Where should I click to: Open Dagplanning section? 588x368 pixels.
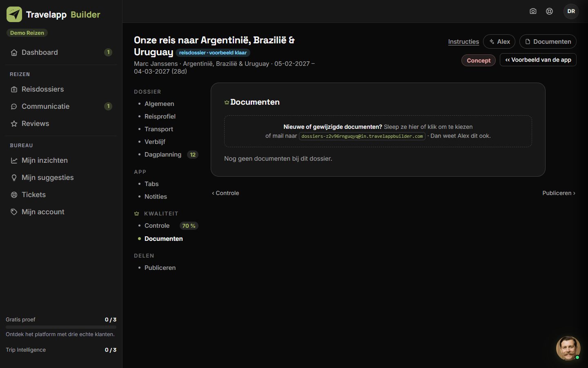(163, 155)
